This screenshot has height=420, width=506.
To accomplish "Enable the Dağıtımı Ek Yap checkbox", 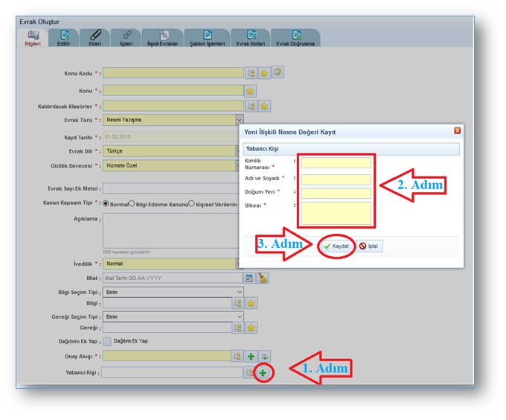I will coord(106,341).
